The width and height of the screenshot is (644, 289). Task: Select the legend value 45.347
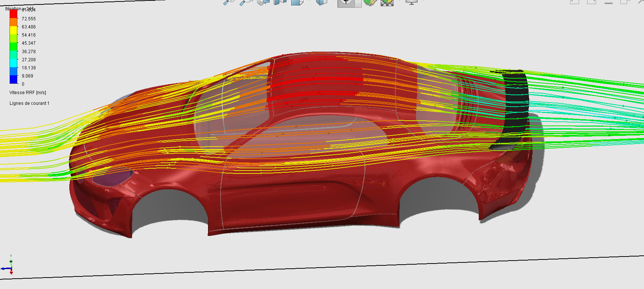pyautogui.click(x=29, y=43)
